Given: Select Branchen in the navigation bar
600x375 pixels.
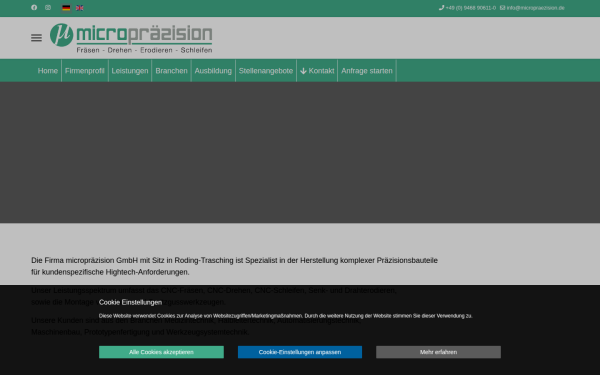Looking at the screenshot, I should pos(171,71).
